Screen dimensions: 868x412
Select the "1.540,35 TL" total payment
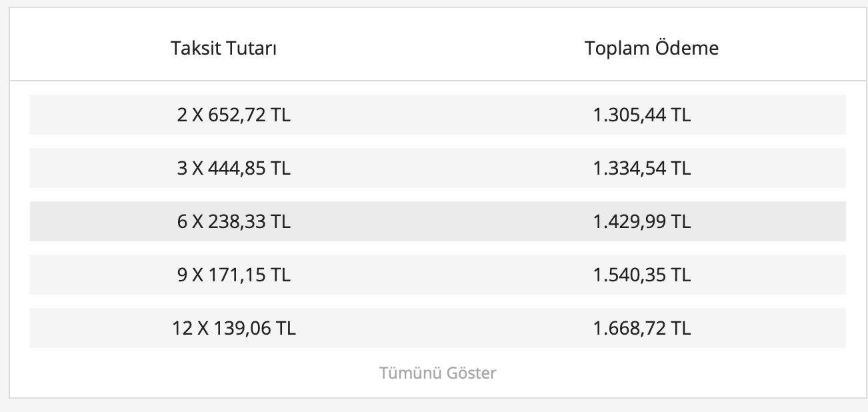(x=641, y=275)
